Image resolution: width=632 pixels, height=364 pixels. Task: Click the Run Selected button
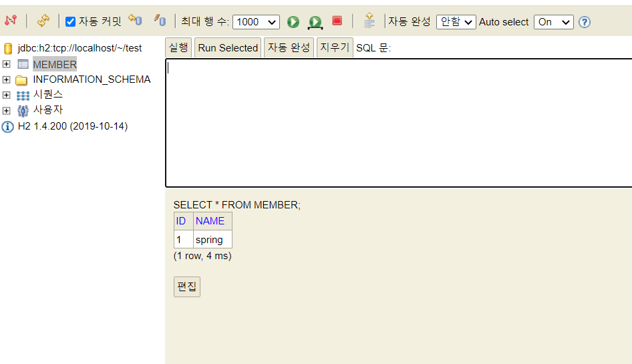pyautogui.click(x=228, y=47)
